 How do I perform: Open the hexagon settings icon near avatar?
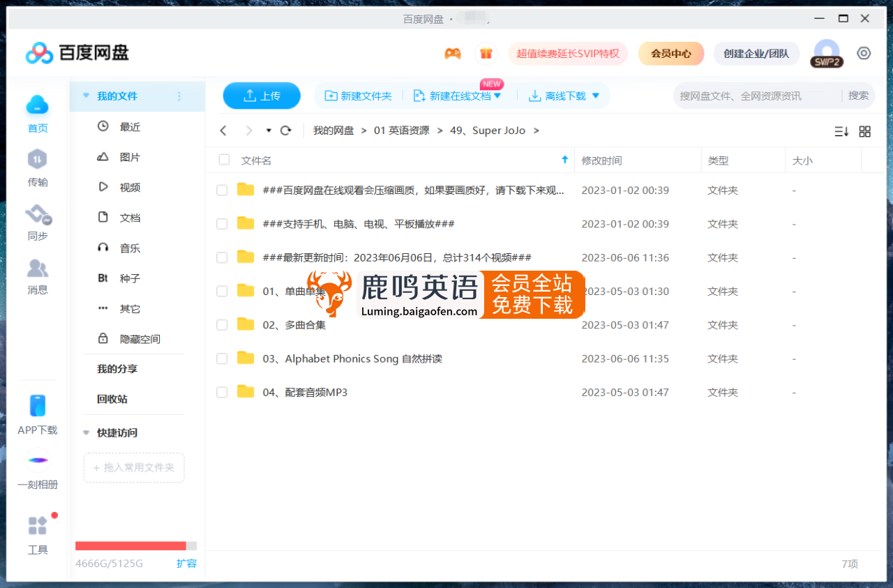[864, 54]
